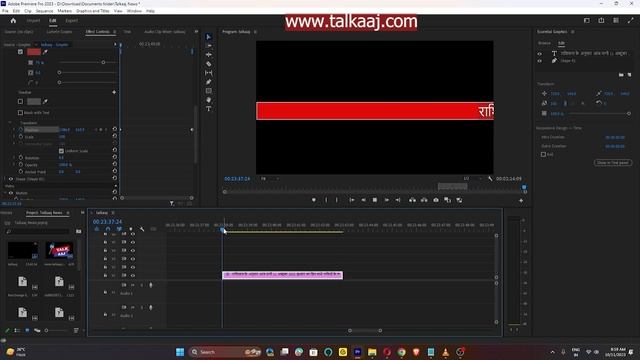This screenshot has width=640, height=360.
Task: Uncheck the Fill checkbox
Action: point(20,52)
